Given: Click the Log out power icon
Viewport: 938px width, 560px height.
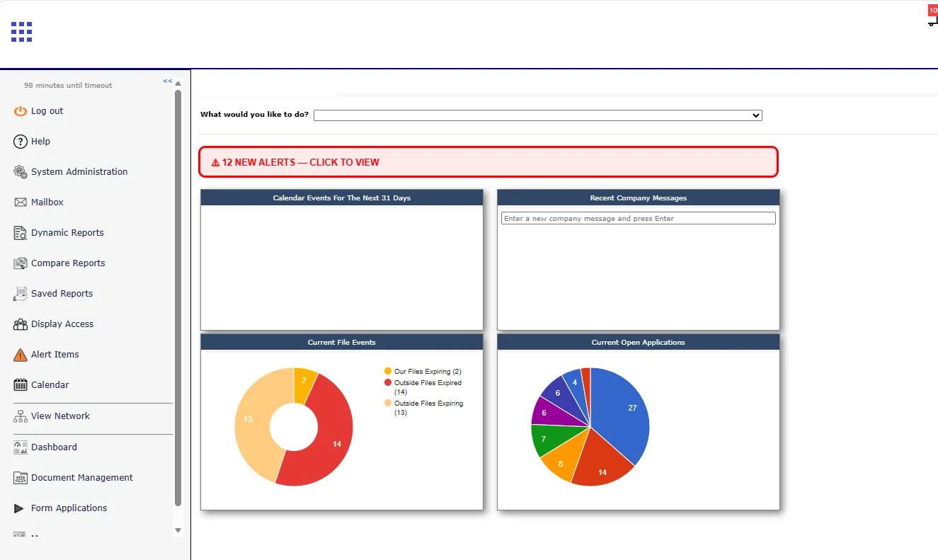Looking at the screenshot, I should (21, 111).
